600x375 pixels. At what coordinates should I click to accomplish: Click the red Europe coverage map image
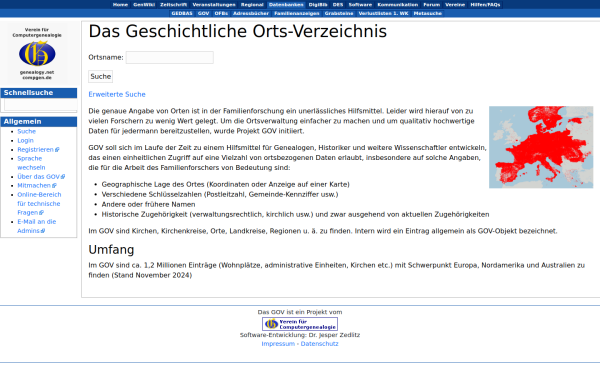tap(541, 147)
